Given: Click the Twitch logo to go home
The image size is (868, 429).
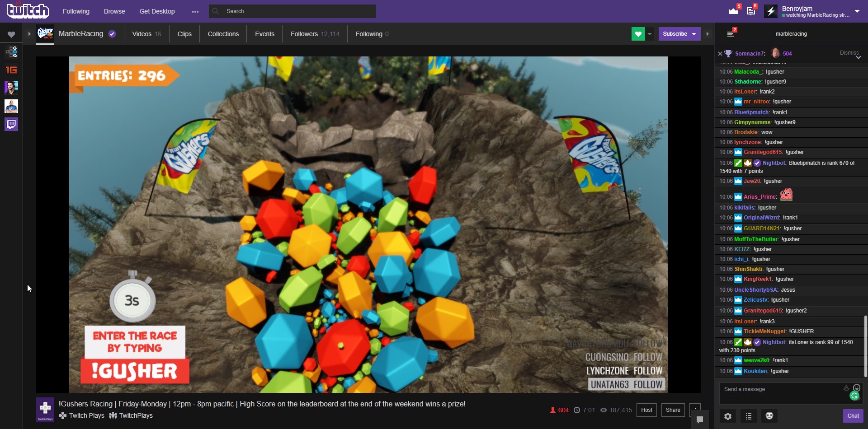Looking at the screenshot, I should (x=28, y=11).
